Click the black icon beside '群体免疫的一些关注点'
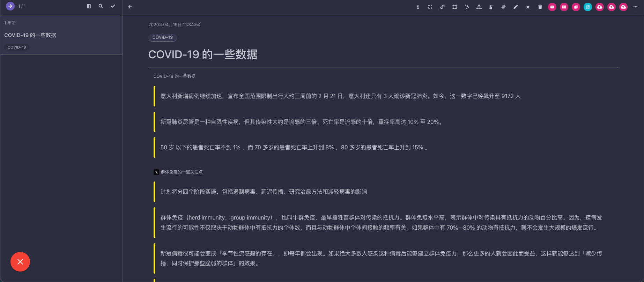Image resolution: width=644 pixels, height=282 pixels. tap(156, 172)
